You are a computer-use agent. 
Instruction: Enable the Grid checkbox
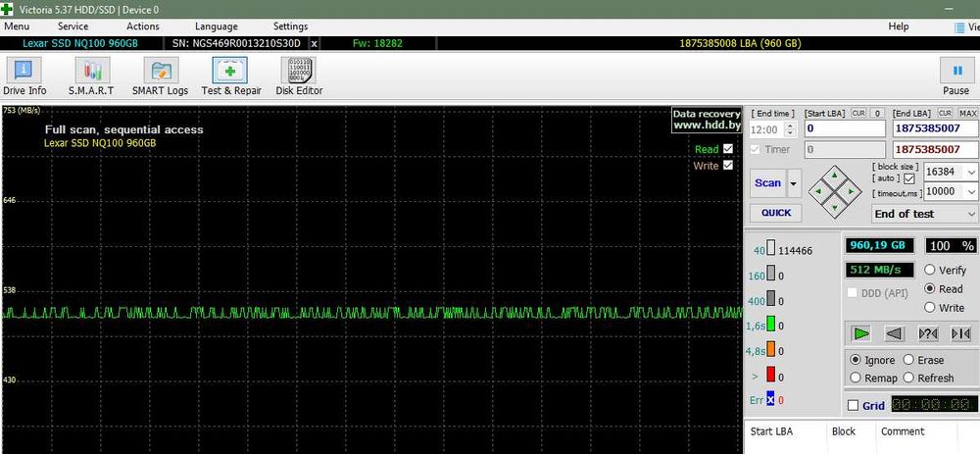(854, 406)
